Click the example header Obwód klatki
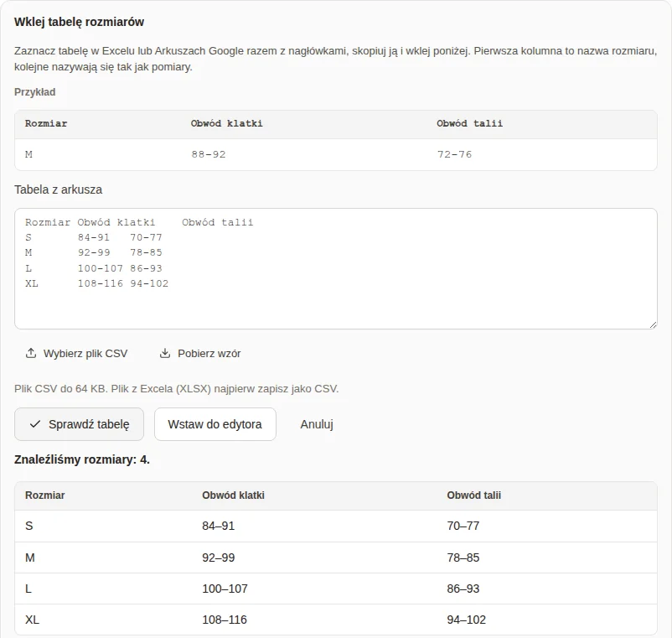 tap(227, 123)
